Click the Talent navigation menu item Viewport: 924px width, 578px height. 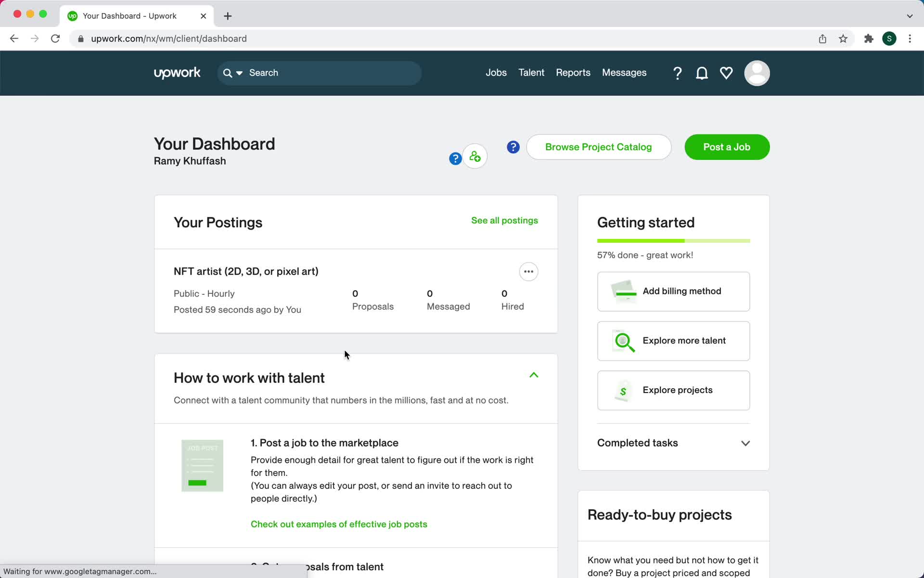tap(531, 73)
